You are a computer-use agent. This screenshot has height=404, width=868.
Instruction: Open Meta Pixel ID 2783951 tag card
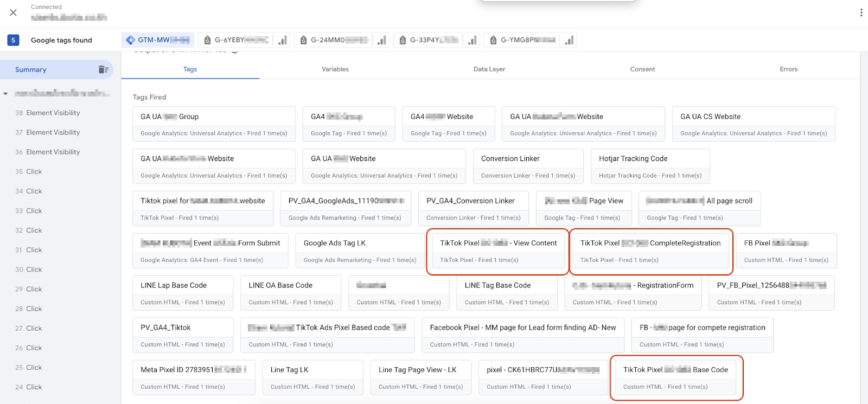tap(194, 378)
